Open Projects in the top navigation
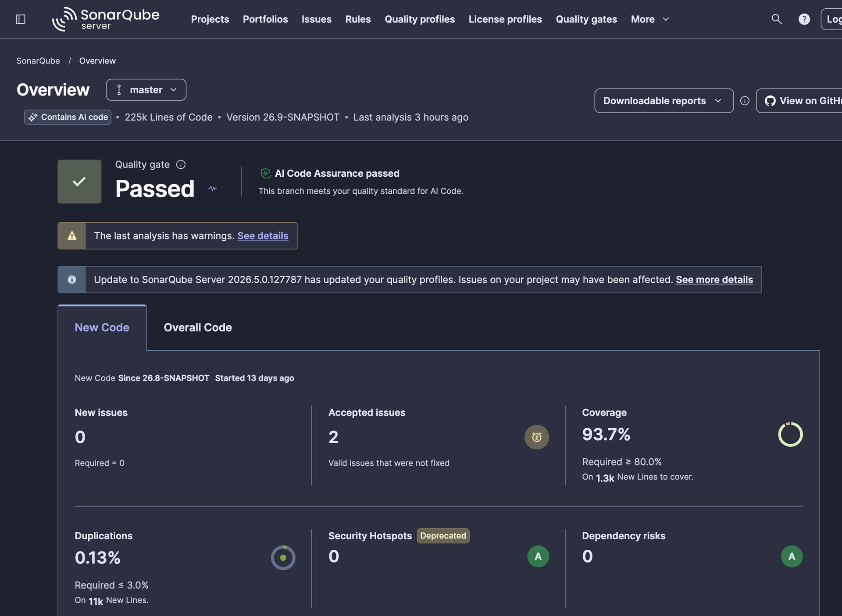This screenshot has width=842, height=616. (x=210, y=19)
